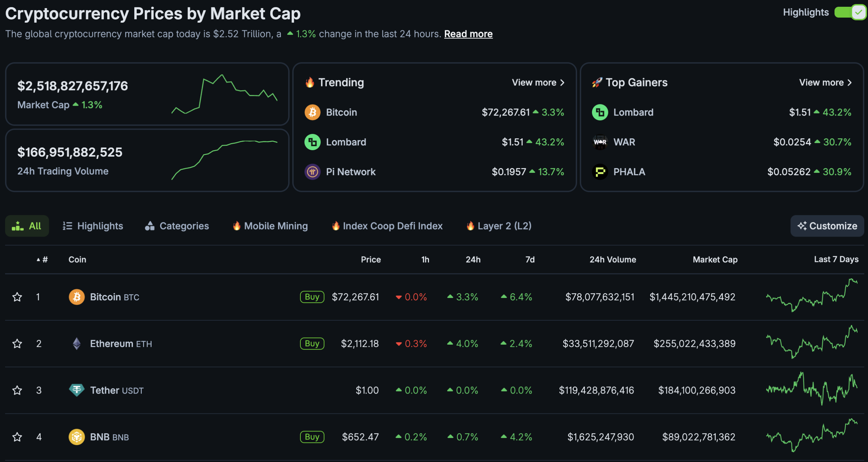This screenshot has width=868, height=462.
Task: Open the Read more link
Action: [x=468, y=34]
